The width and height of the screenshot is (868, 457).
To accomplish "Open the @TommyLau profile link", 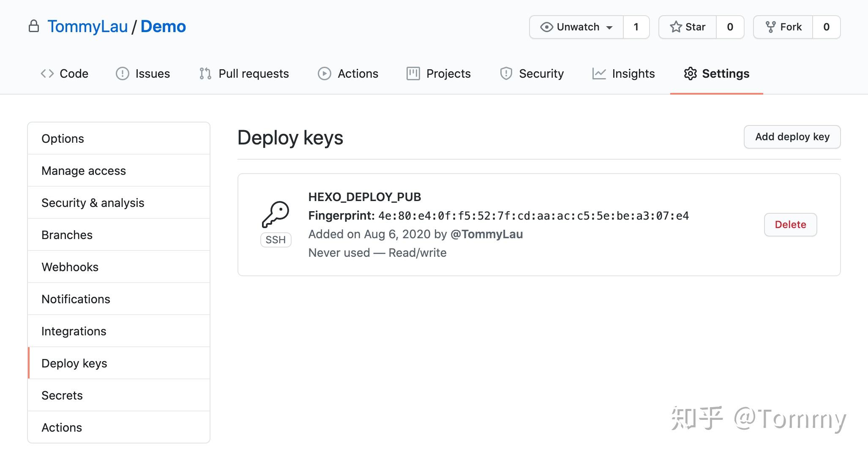I will [487, 234].
